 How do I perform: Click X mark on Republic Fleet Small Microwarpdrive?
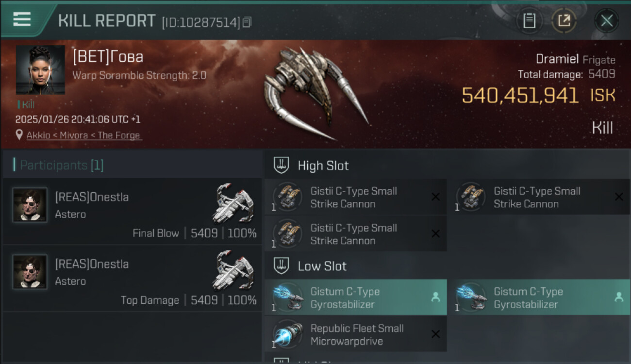pyautogui.click(x=436, y=334)
